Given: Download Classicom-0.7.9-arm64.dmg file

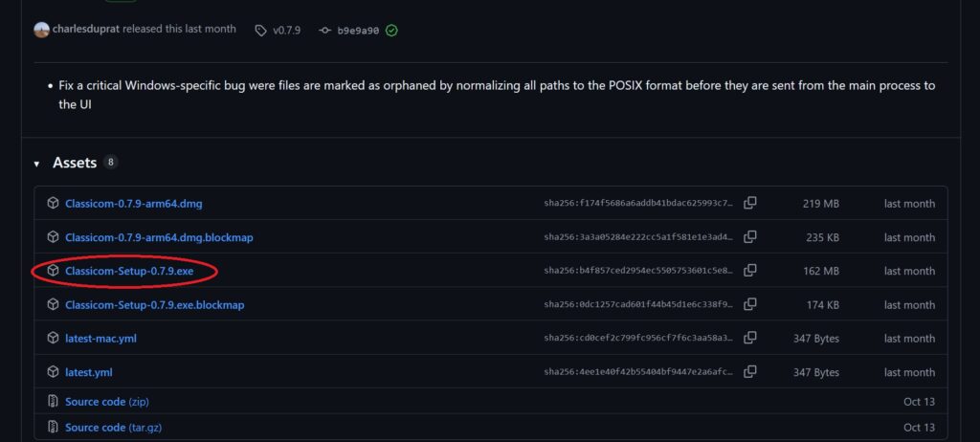Looking at the screenshot, I should 133,204.
